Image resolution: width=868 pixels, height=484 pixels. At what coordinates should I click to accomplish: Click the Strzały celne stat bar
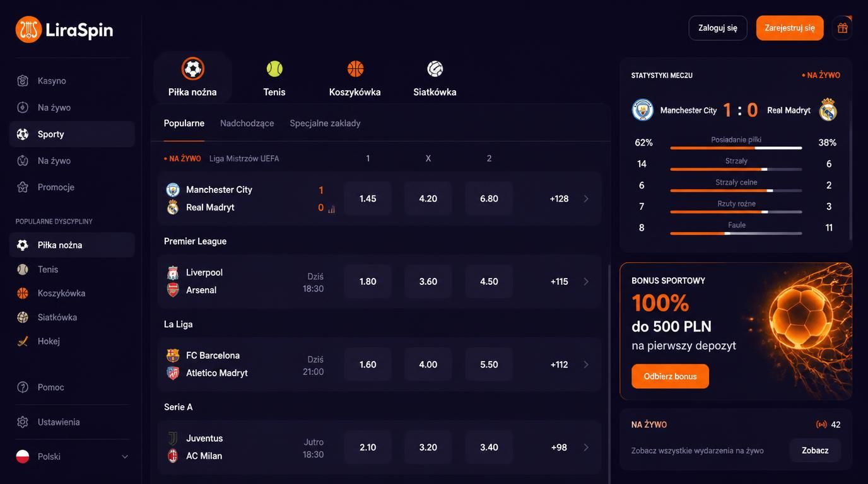pyautogui.click(x=736, y=190)
